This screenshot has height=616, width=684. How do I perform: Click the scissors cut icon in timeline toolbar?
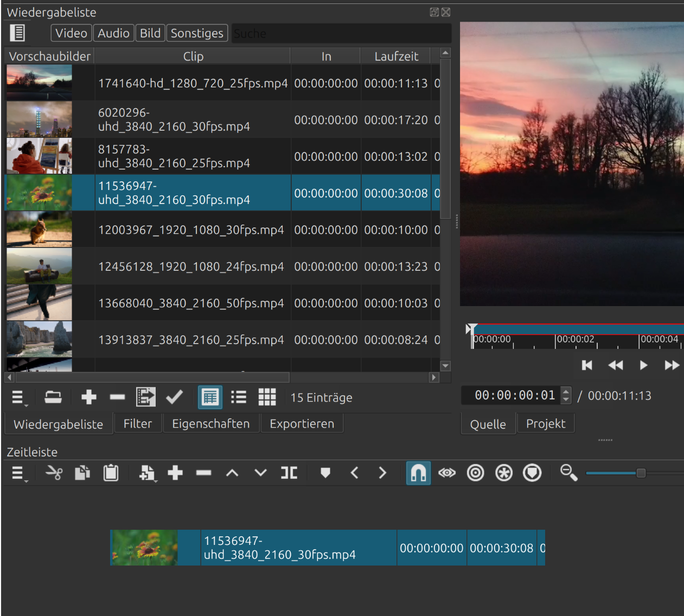click(x=54, y=473)
